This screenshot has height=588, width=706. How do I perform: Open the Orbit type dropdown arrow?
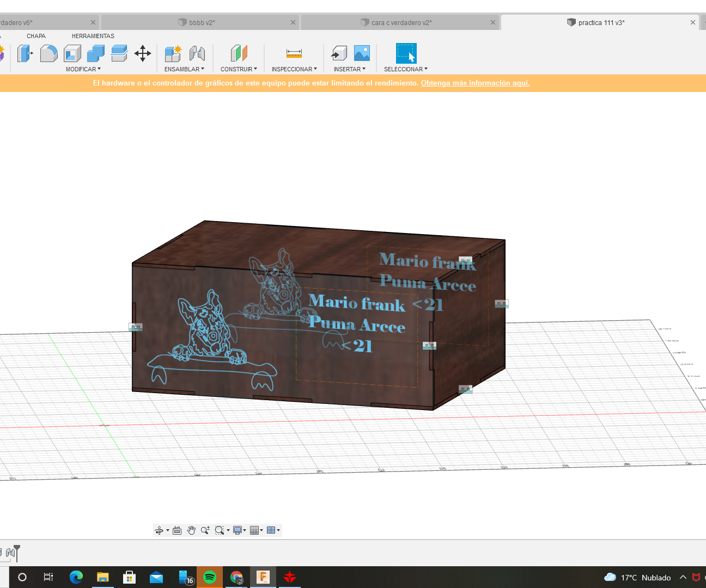click(168, 530)
